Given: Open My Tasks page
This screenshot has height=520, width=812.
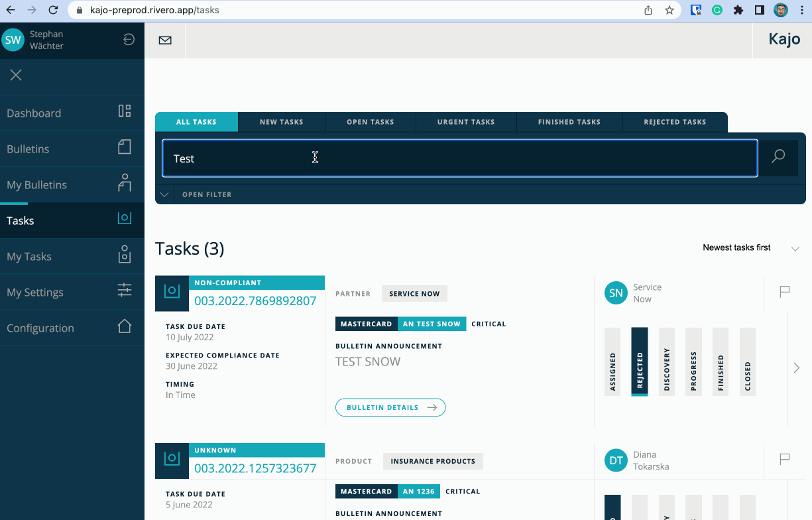Looking at the screenshot, I should pos(72,256).
